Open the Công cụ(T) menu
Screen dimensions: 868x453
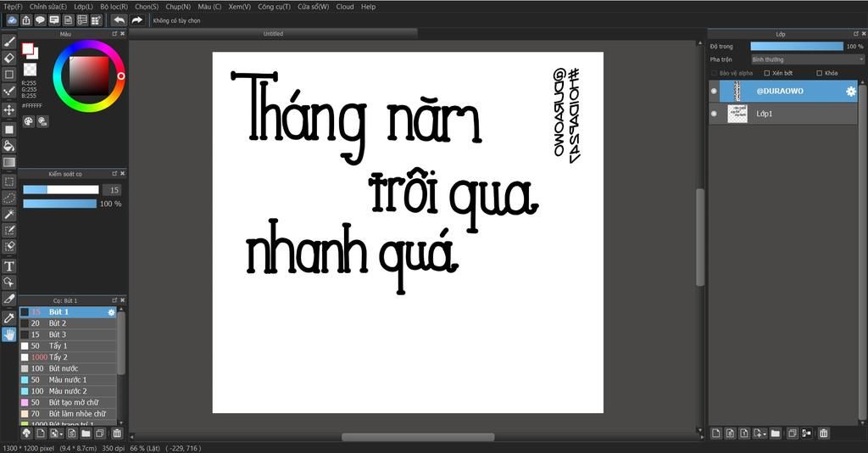click(x=274, y=7)
